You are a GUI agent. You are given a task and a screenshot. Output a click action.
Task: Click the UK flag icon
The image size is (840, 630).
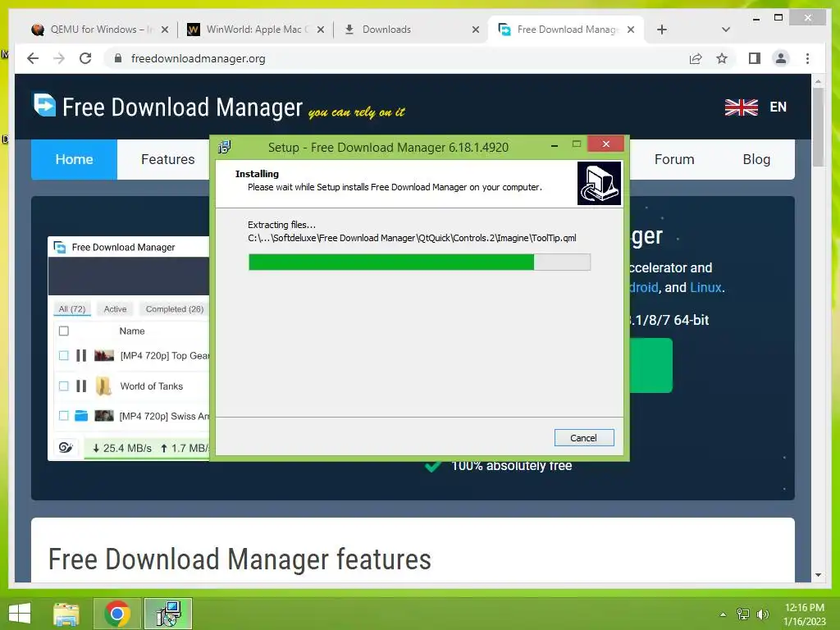click(742, 107)
